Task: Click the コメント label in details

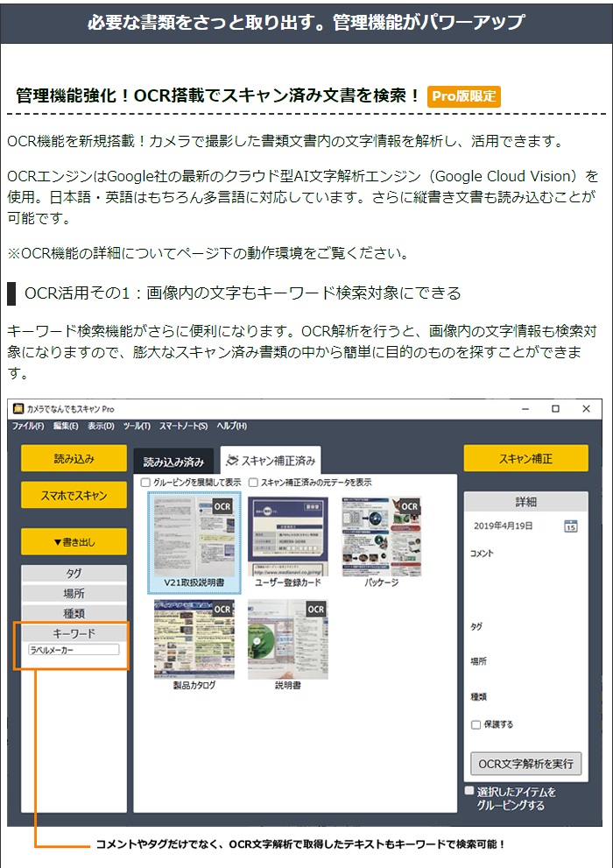Action: (482, 553)
